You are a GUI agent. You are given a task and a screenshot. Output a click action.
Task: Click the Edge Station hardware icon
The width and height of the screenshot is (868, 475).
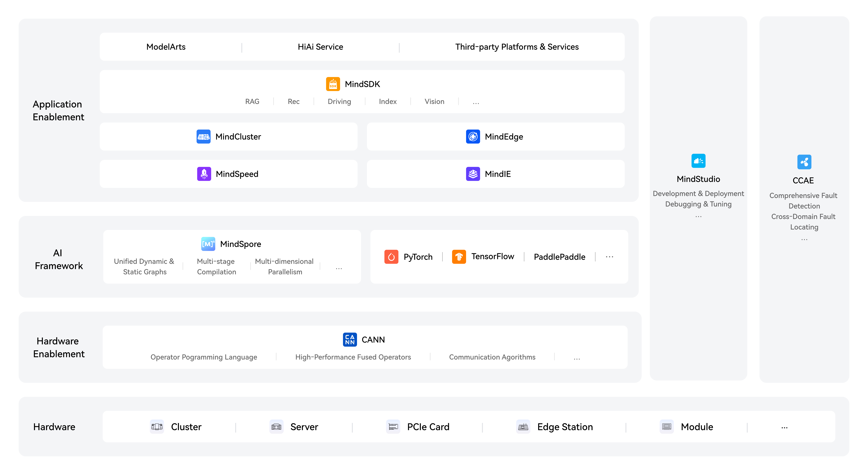(523, 427)
